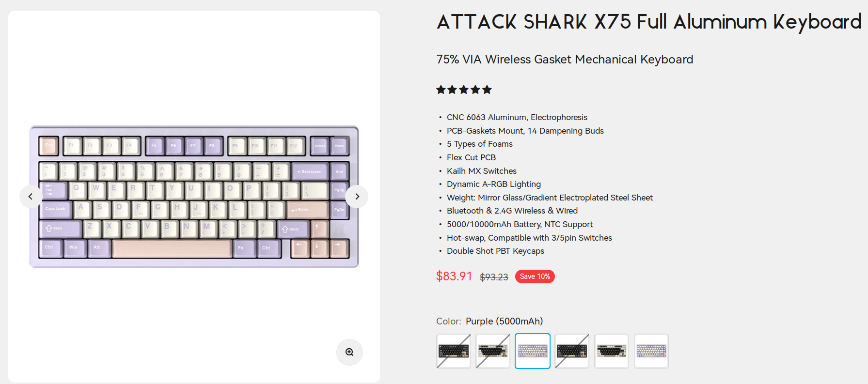Screen dimensions: 868x384
Task: Advance to the next product image
Action: tap(357, 197)
